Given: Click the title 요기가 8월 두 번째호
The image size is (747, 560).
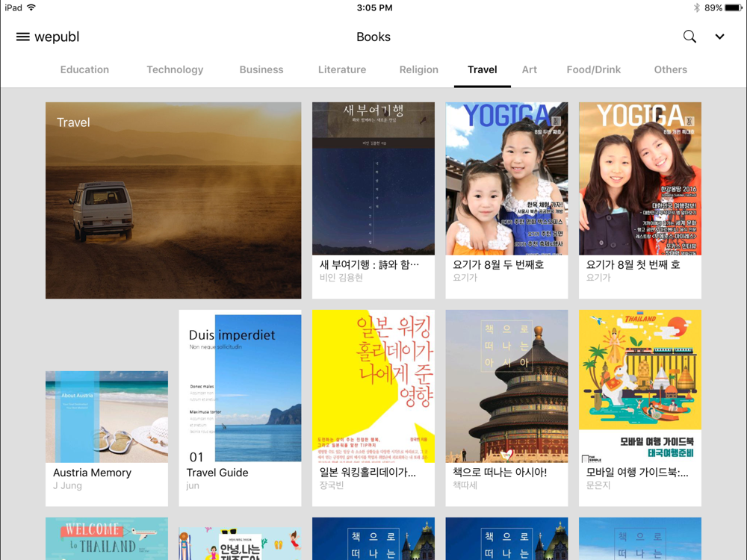Looking at the screenshot, I should click(498, 265).
